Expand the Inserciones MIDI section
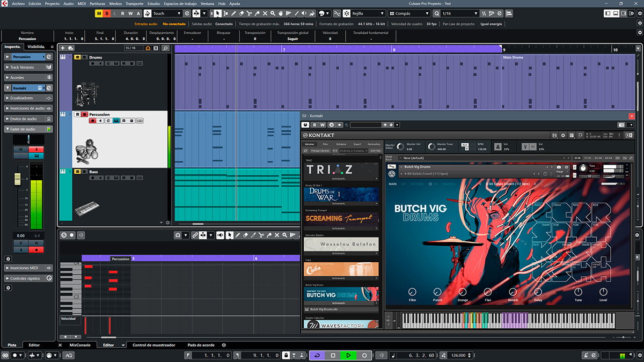The height and width of the screenshot is (362, 644). pyautogui.click(x=28, y=268)
